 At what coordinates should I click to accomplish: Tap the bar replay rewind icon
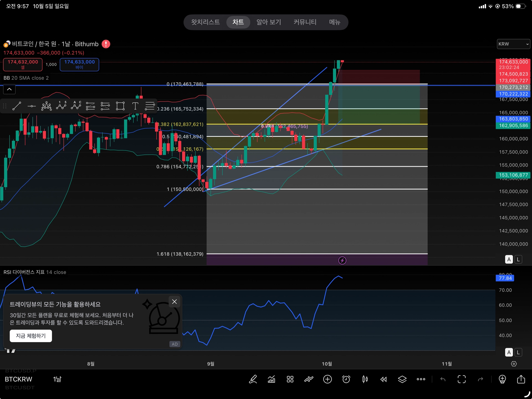click(383, 379)
